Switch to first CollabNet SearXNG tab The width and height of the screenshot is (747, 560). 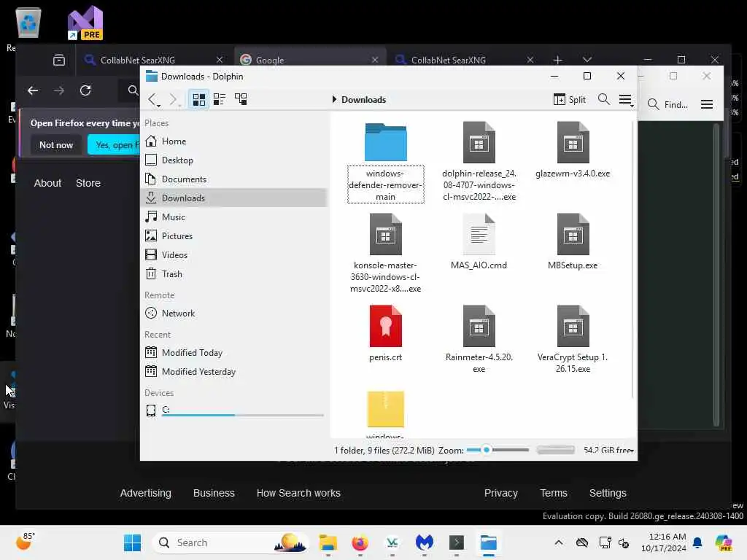(x=153, y=60)
